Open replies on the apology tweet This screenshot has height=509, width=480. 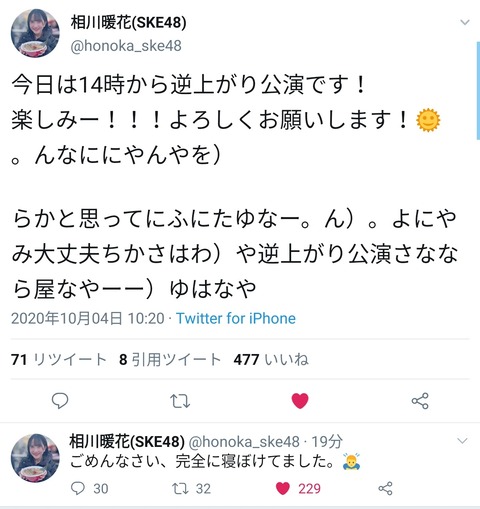pyautogui.click(x=89, y=489)
